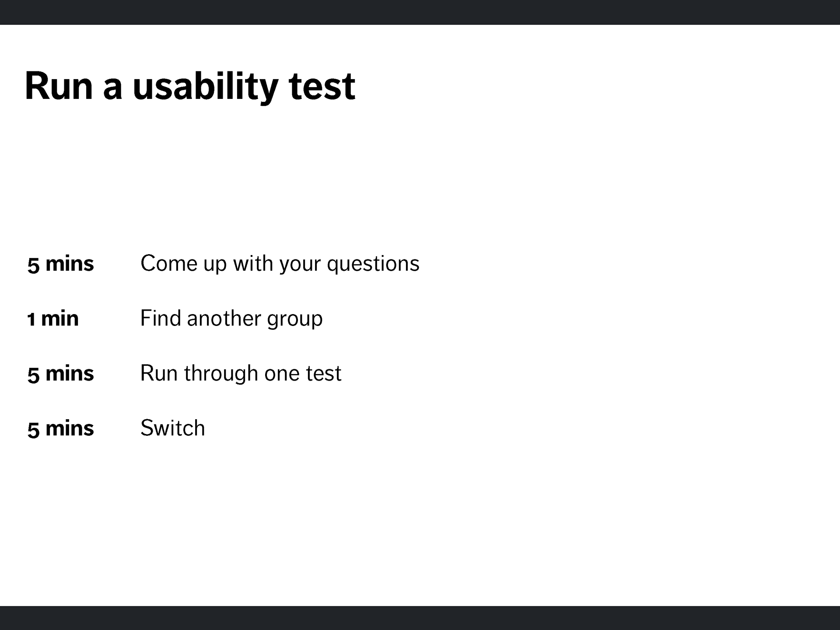Select the 'Run through one test' line
The image size is (840, 630).
point(241,373)
